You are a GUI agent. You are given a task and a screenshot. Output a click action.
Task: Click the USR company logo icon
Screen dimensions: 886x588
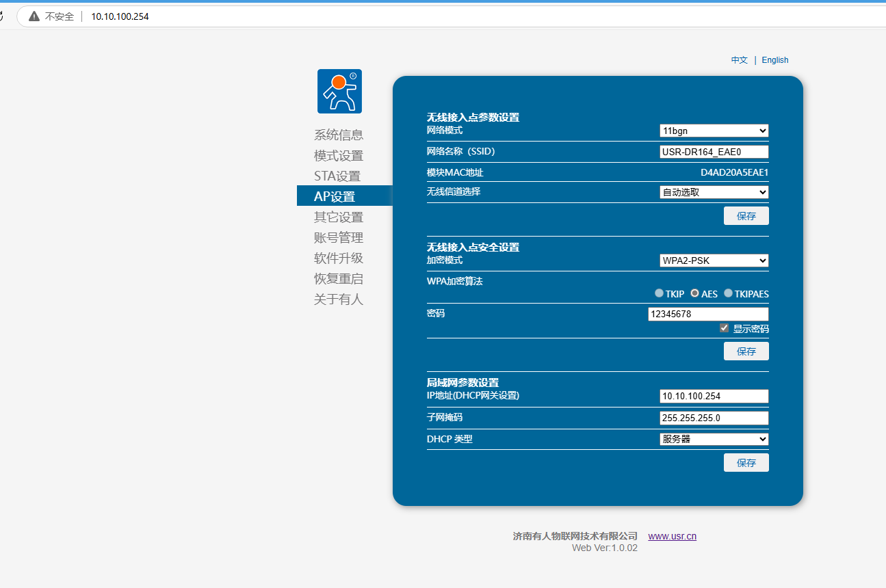click(339, 91)
